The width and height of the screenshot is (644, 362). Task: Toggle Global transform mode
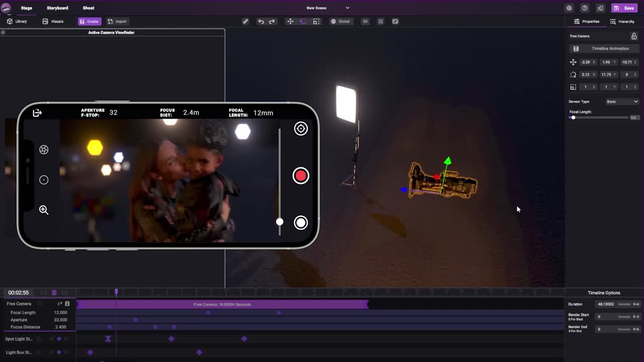click(341, 21)
